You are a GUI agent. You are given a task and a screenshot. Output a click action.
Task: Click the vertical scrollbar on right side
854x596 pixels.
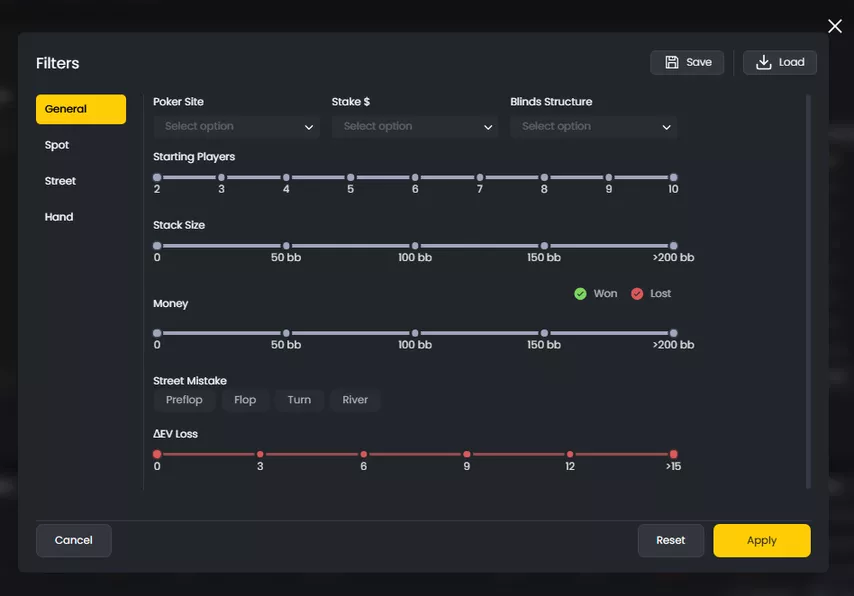pos(808,290)
